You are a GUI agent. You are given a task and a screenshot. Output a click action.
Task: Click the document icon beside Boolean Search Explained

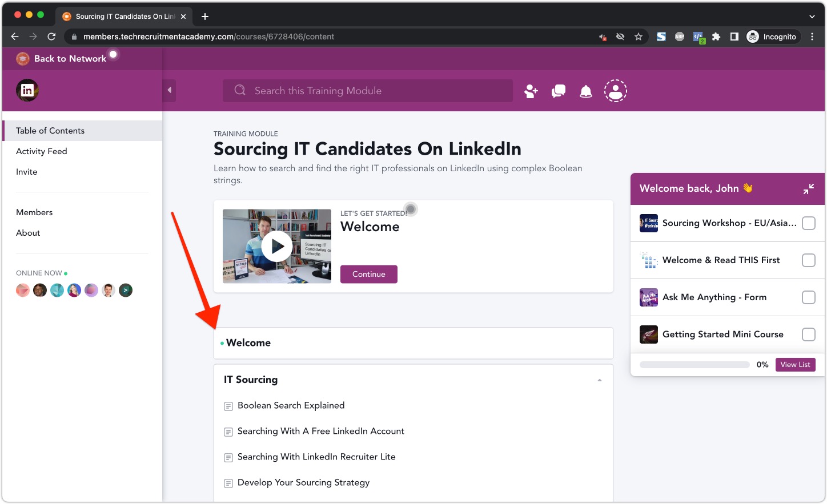[x=228, y=406]
